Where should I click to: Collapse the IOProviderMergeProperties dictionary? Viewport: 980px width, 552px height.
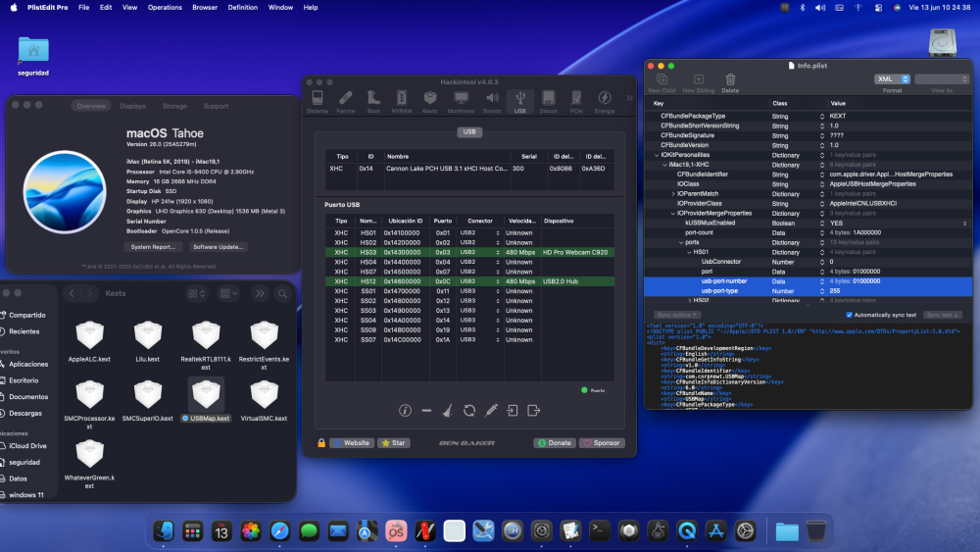(x=673, y=213)
